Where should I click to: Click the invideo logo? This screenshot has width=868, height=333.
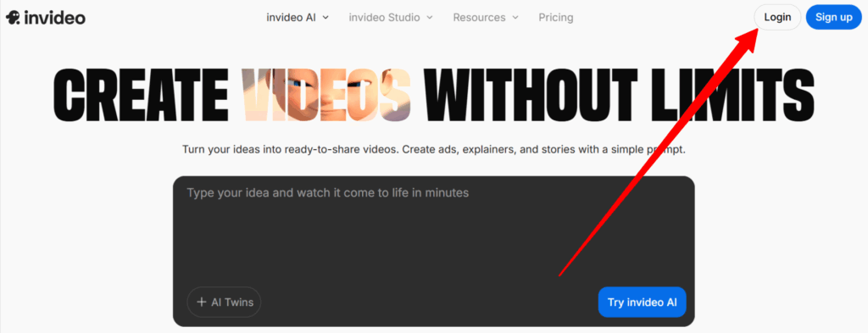click(x=46, y=18)
